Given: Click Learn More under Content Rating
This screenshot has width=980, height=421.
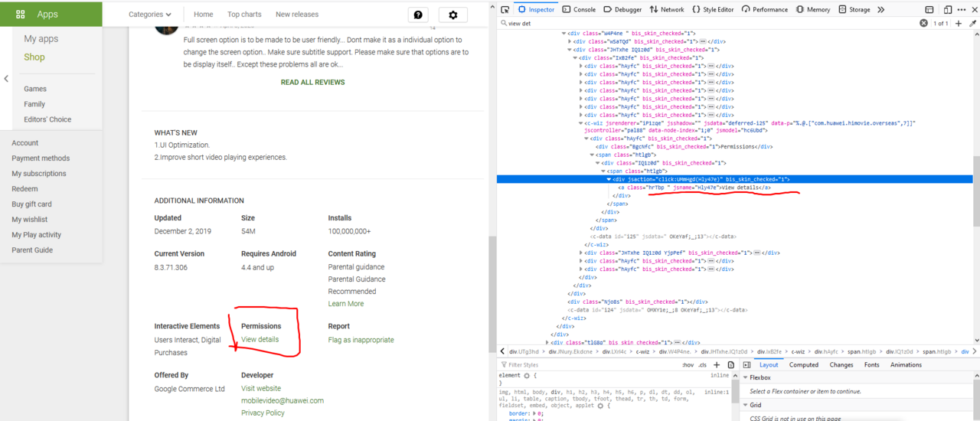Looking at the screenshot, I should 346,304.
